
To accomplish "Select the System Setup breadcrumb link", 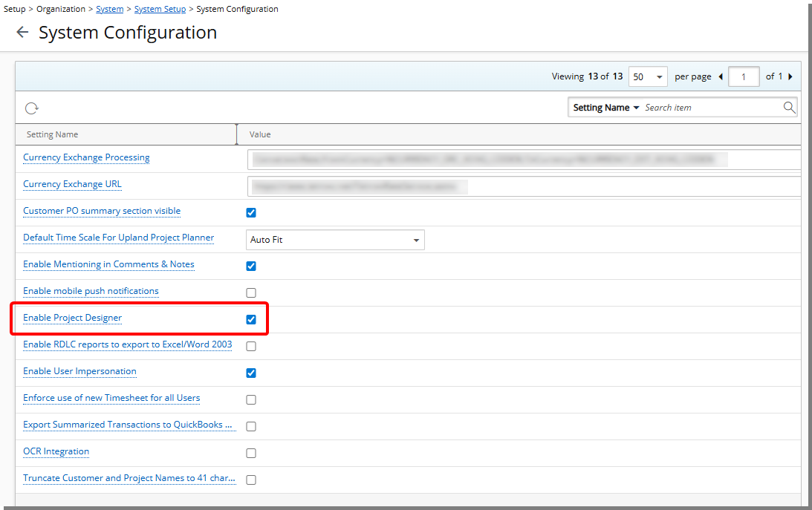I will (x=160, y=8).
